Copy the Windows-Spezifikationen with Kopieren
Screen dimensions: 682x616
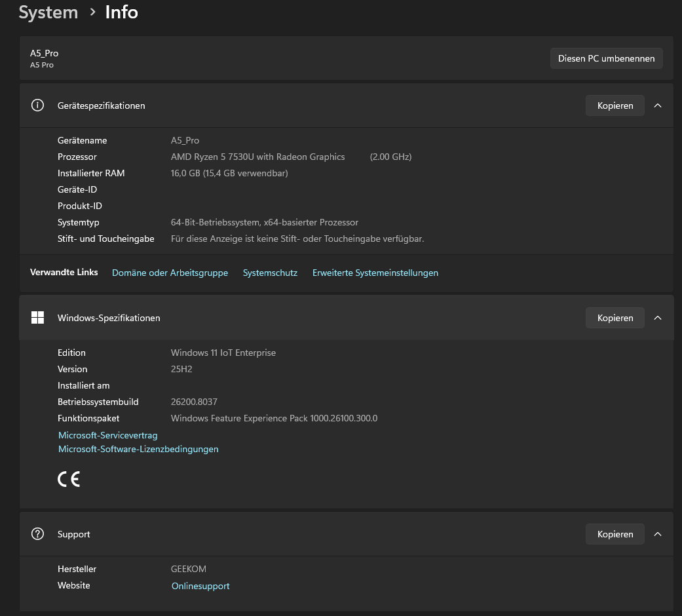(x=615, y=318)
